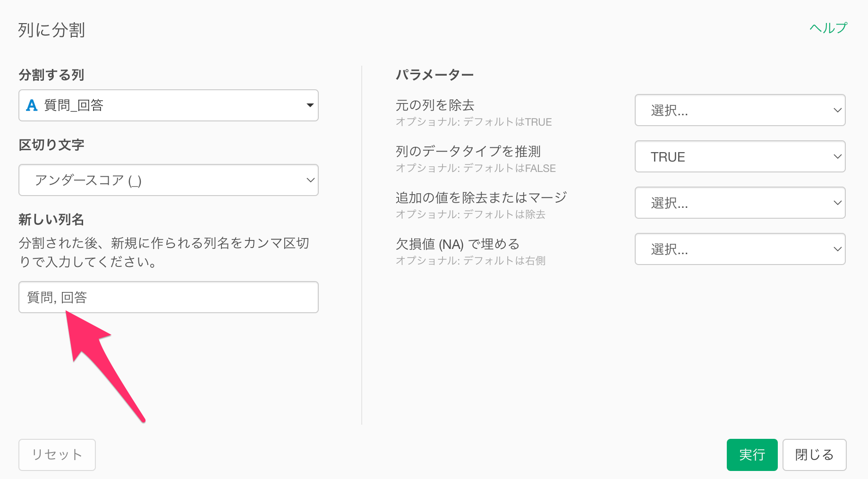
Task: Click the 新しい列名 field label
Action: point(51,219)
